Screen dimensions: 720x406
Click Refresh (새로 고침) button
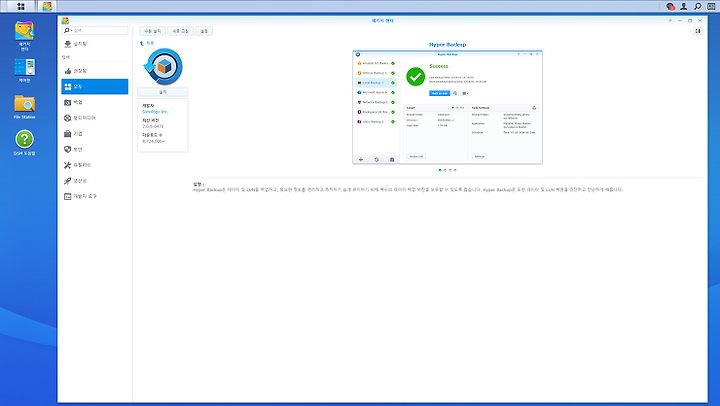pyautogui.click(x=180, y=31)
